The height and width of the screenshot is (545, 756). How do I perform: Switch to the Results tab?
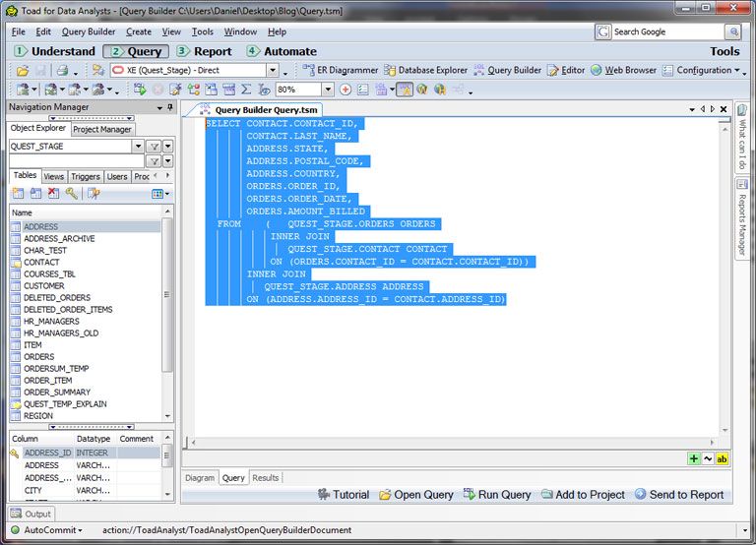[x=265, y=477]
